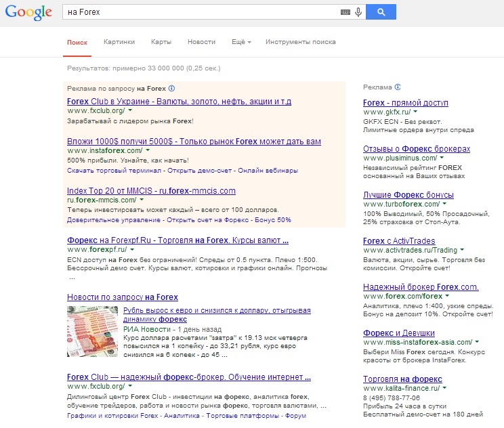Open 'Вложи 1000$ получи 5000$' ad link
Viewport: 504px width, 428px height.
click(x=194, y=142)
